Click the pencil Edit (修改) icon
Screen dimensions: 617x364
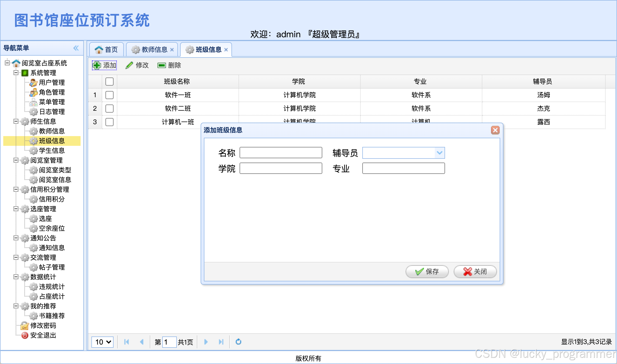pos(129,65)
